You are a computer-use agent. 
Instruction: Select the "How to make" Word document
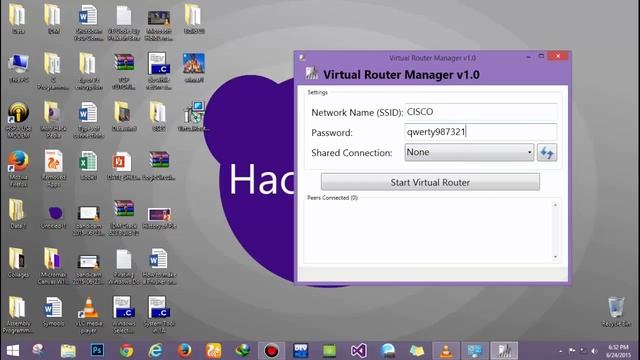tap(159, 266)
